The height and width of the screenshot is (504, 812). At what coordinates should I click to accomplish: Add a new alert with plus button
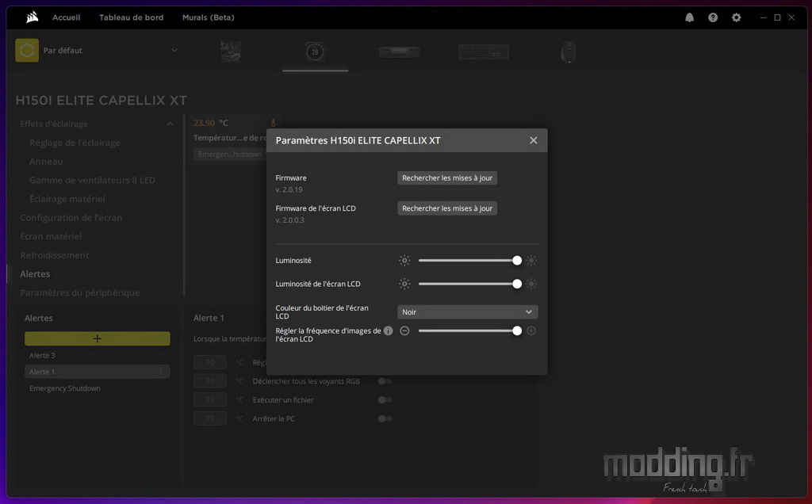tap(98, 338)
